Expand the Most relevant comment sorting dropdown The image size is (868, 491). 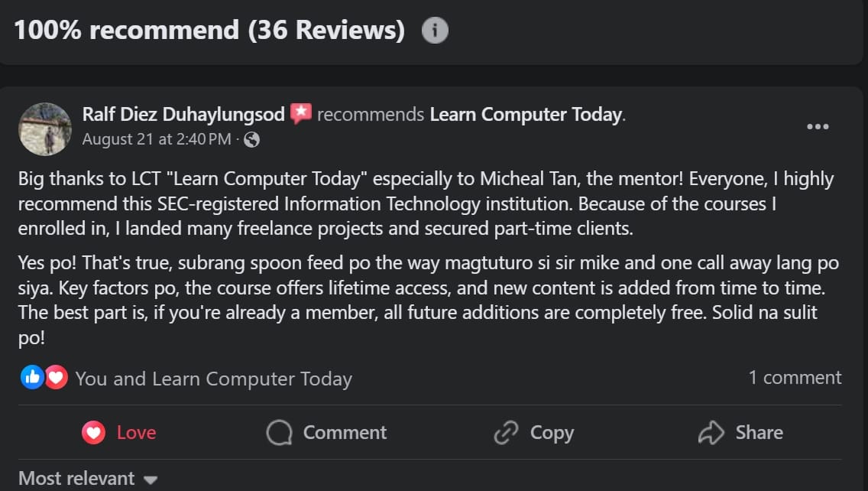pos(87,479)
